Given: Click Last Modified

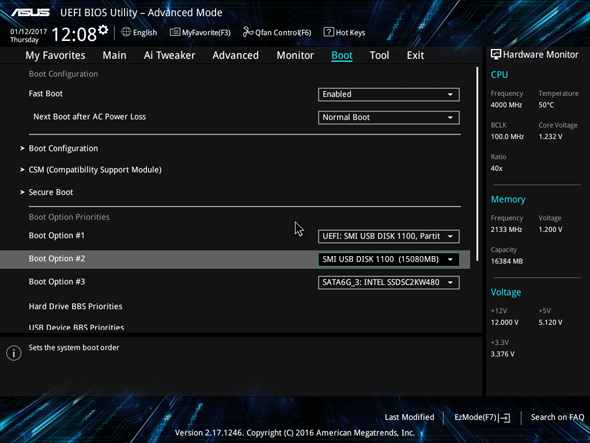Looking at the screenshot, I should (409, 417).
